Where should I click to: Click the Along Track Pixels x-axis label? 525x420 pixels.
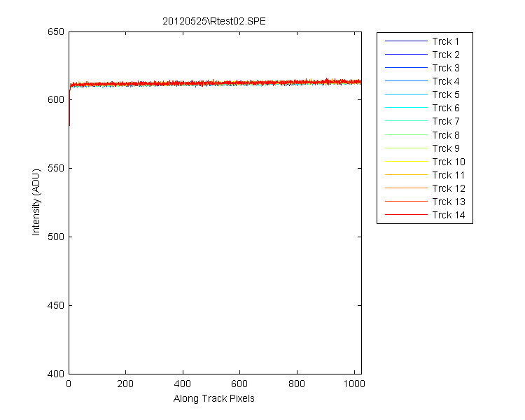214,398
